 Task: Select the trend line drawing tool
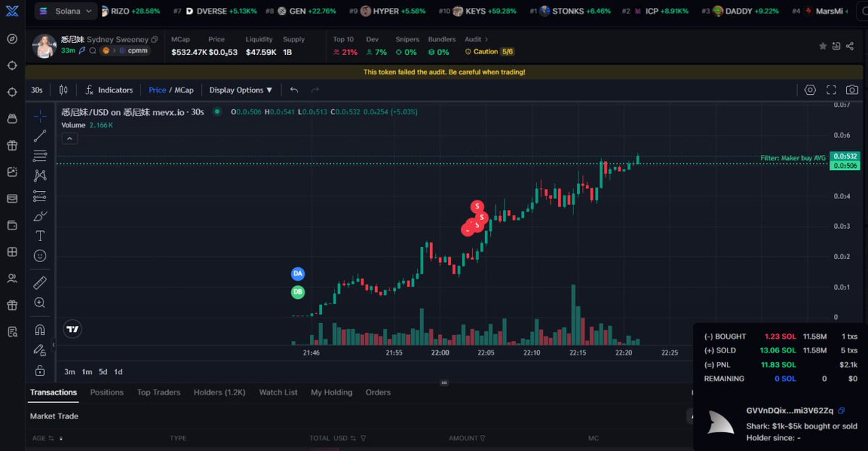click(x=40, y=136)
